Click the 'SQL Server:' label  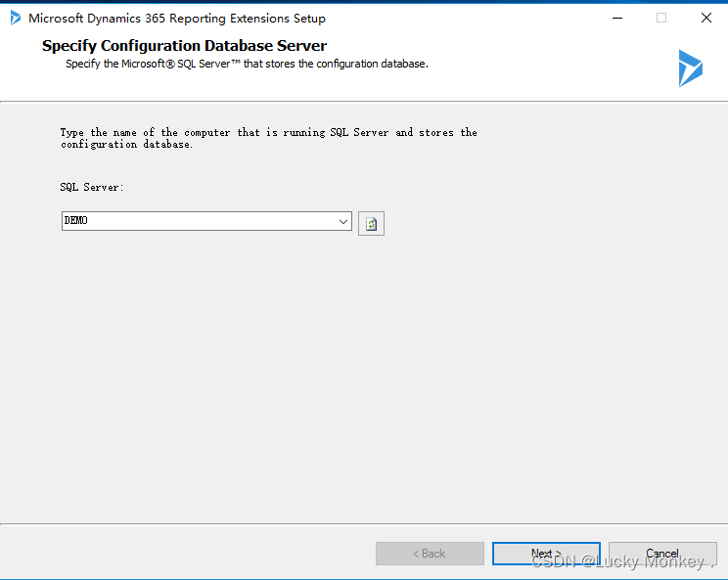pyautogui.click(x=92, y=187)
